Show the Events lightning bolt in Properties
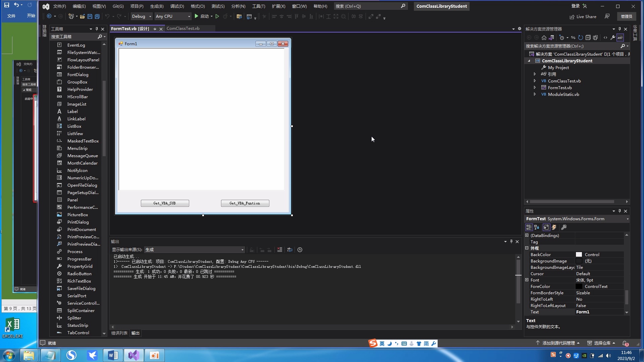Image resolution: width=644 pixels, height=362 pixels. (x=554, y=227)
